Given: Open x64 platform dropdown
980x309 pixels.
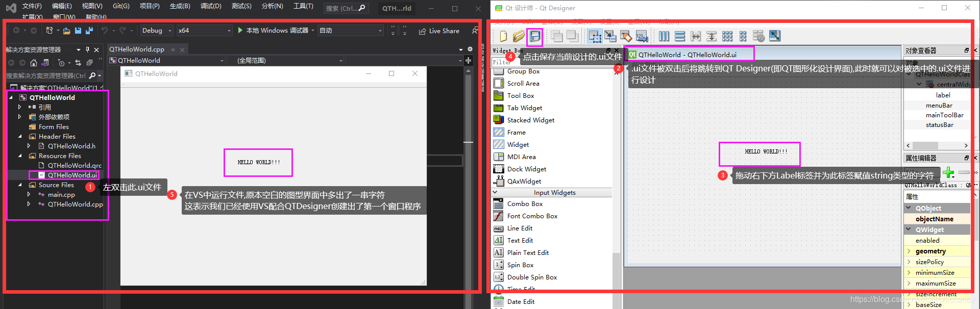Looking at the screenshot, I should (205, 31).
